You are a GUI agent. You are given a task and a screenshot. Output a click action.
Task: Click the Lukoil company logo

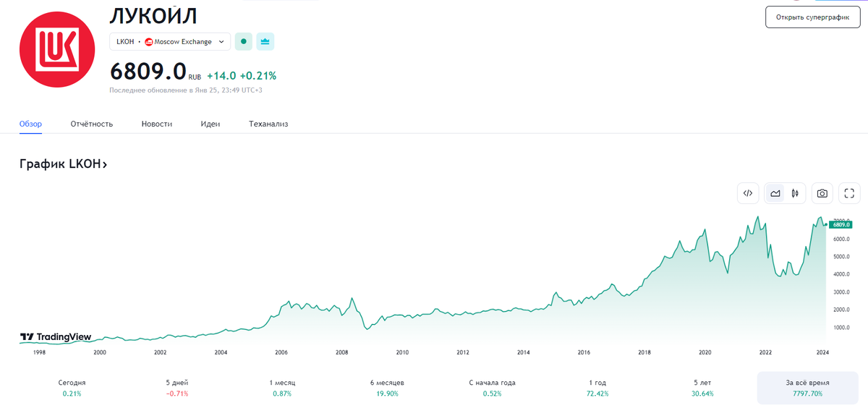pos(56,48)
